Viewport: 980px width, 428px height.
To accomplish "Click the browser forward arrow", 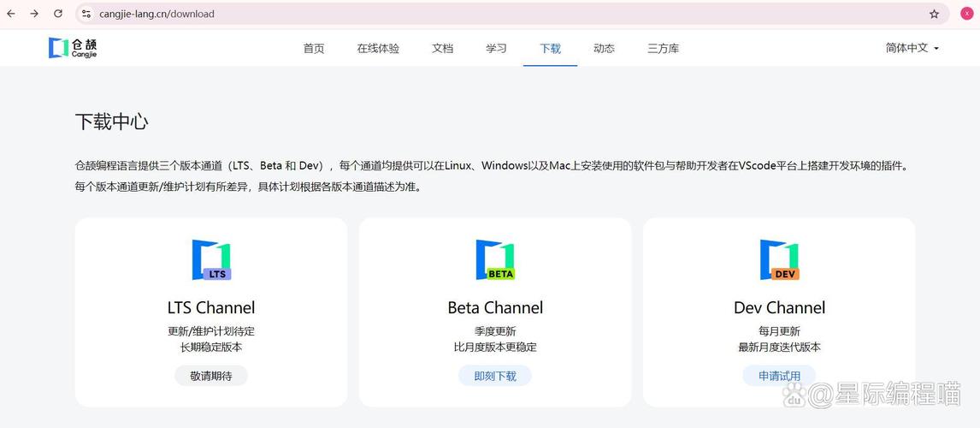I will [x=34, y=14].
